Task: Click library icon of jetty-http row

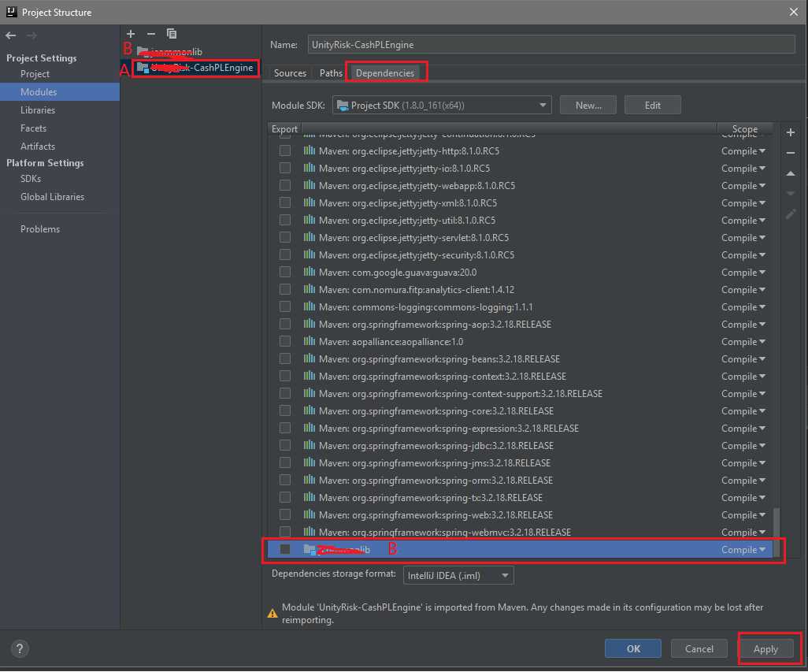Action: [x=309, y=150]
